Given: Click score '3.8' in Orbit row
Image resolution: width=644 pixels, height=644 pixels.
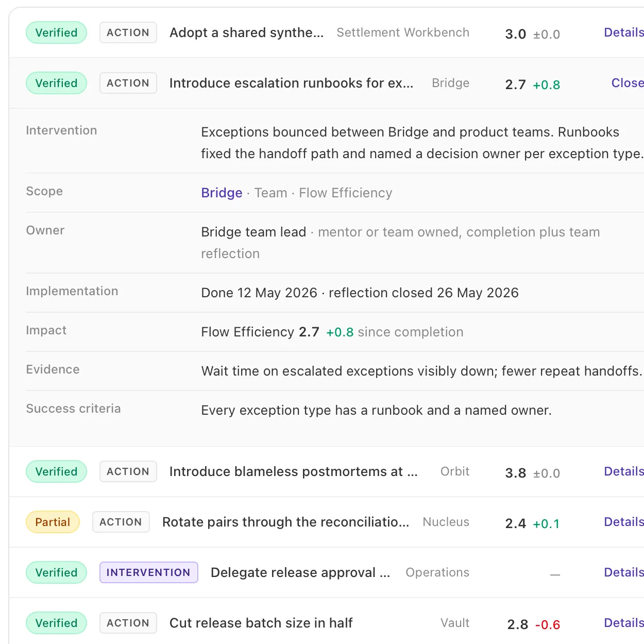Looking at the screenshot, I should [x=516, y=473].
